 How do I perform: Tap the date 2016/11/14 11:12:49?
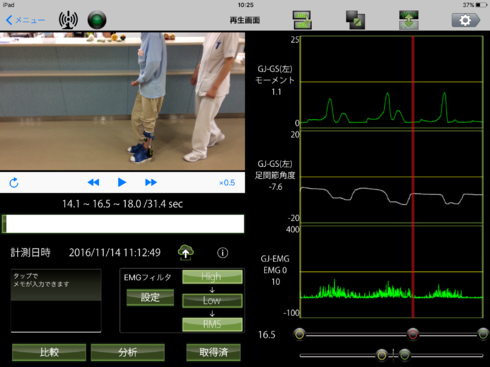(x=115, y=253)
